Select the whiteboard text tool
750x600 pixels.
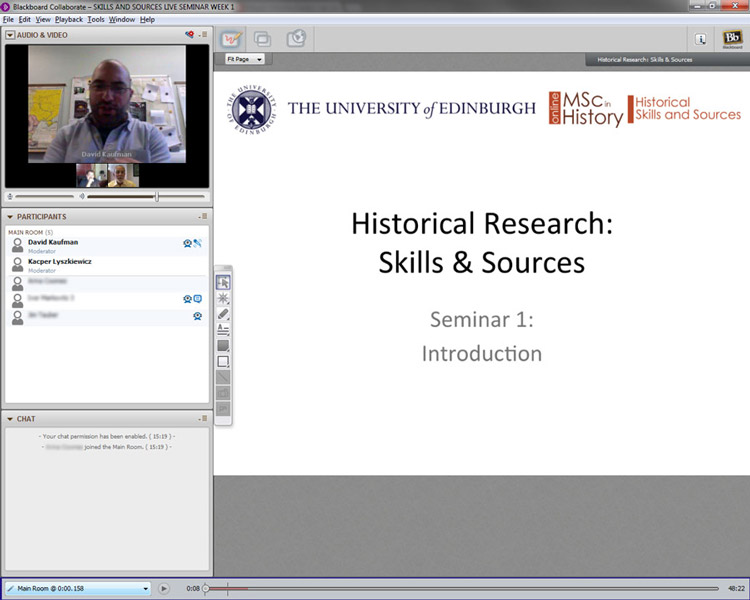(x=223, y=330)
